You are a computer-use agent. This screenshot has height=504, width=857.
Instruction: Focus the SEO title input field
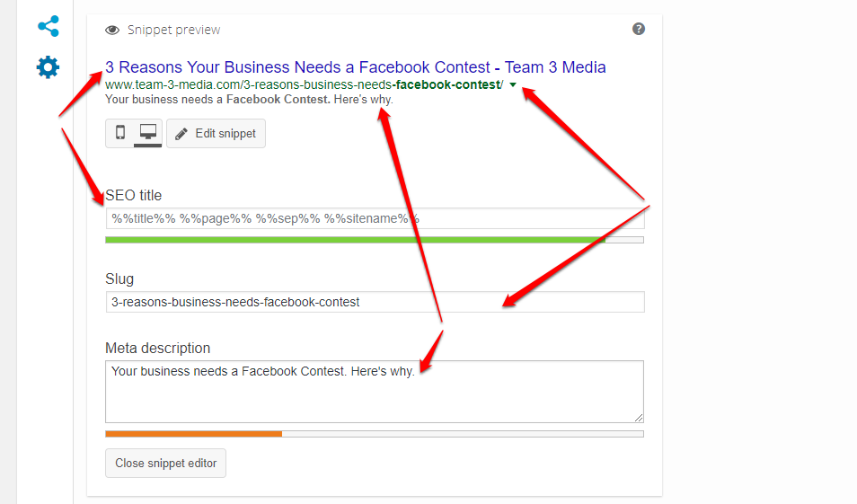tap(375, 218)
